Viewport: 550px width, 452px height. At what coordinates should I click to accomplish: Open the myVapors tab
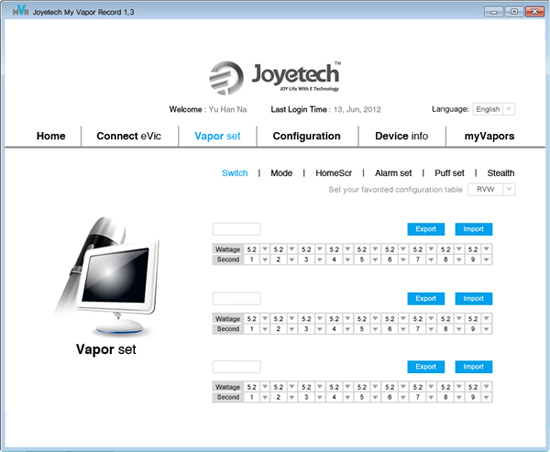point(489,136)
